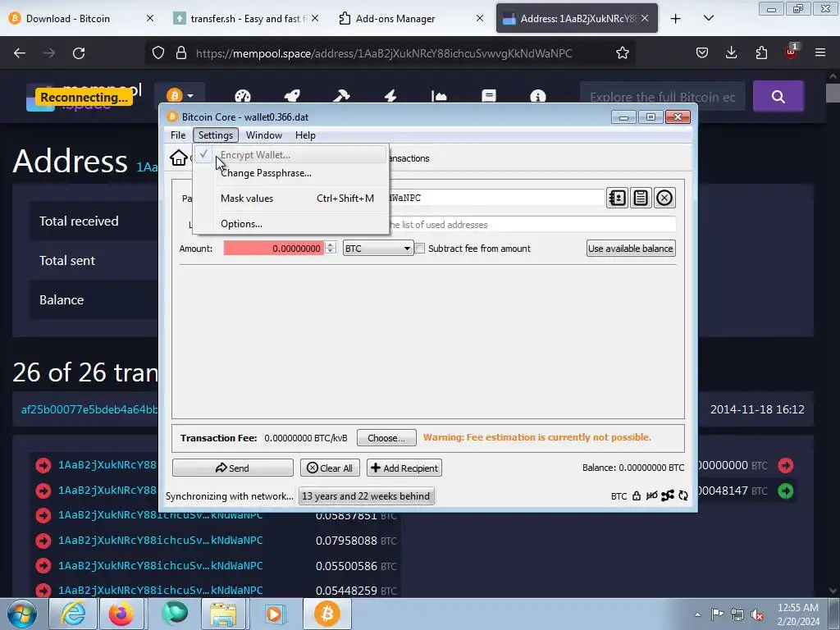Click the 13 years behind sync progress bar
Screen dimensions: 840x630
click(366, 496)
